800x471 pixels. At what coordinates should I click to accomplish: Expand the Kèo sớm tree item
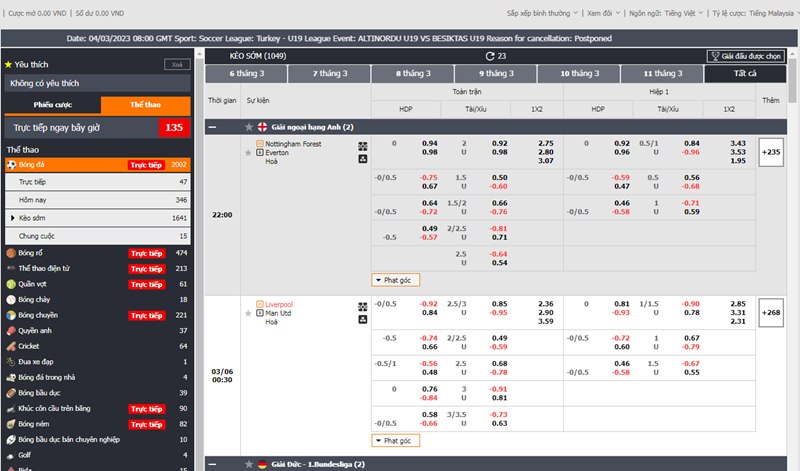[12, 218]
